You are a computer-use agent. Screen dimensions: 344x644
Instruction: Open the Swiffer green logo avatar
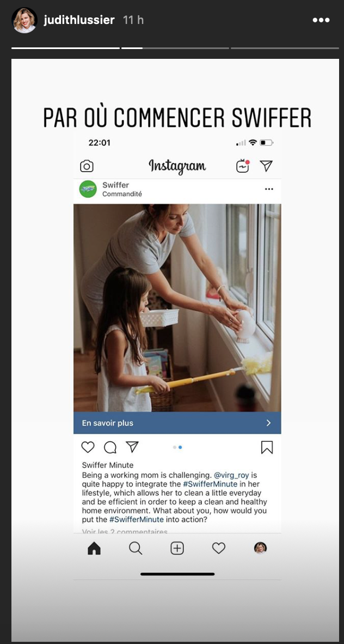click(x=88, y=189)
